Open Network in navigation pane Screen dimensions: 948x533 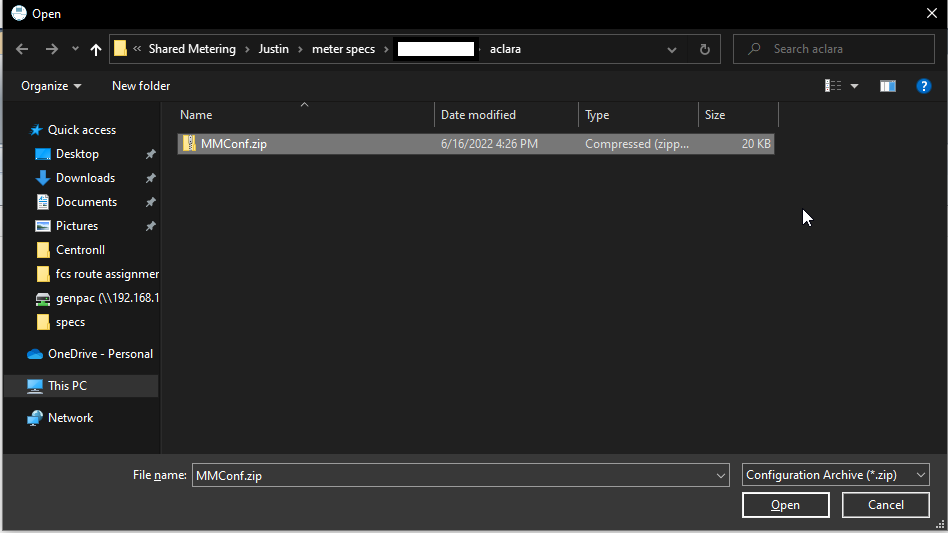70,418
